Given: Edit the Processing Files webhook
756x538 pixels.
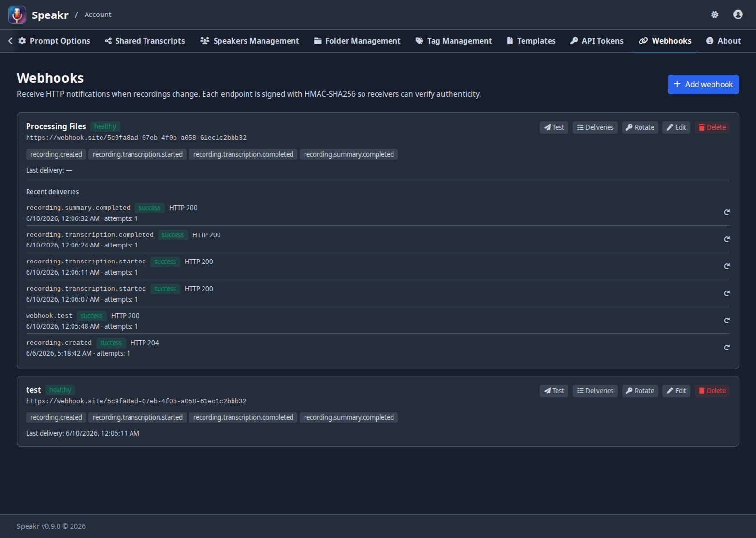Looking at the screenshot, I should pos(676,127).
